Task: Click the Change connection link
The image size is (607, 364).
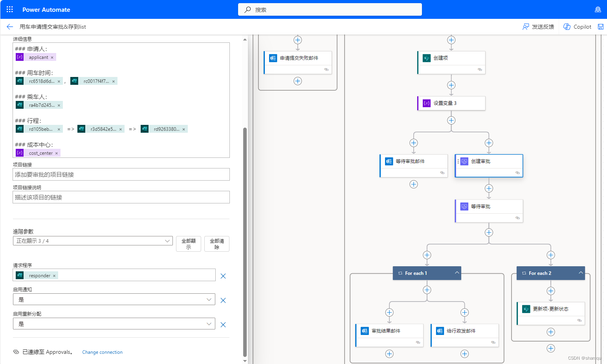Action: click(102, 352)
